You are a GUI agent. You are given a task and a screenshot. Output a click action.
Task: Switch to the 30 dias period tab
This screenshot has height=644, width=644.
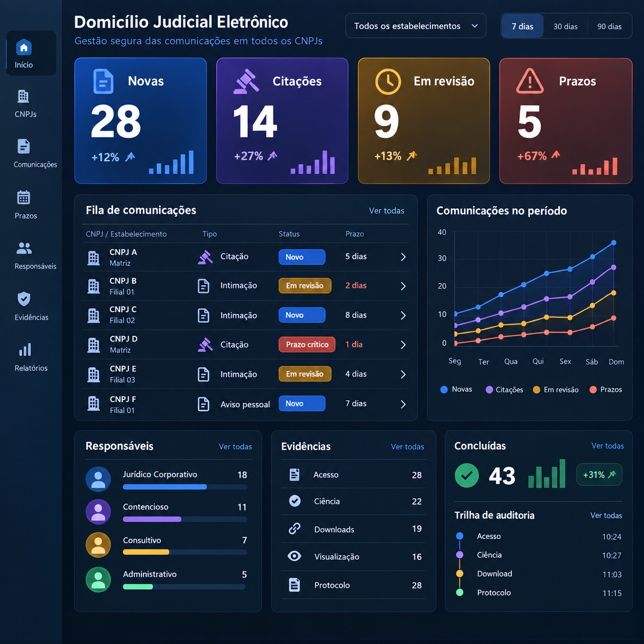click(x=565, y=26)
